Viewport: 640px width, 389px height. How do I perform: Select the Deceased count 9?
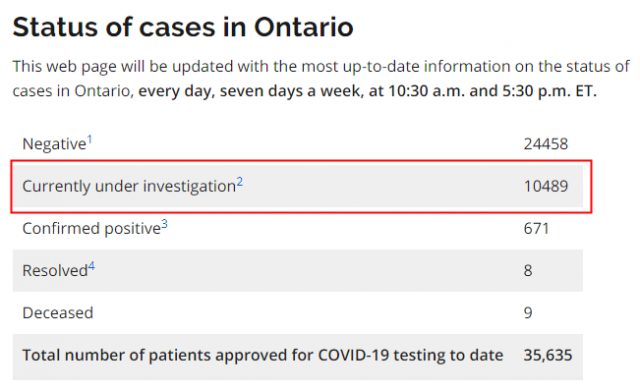[x=528, y=313]
